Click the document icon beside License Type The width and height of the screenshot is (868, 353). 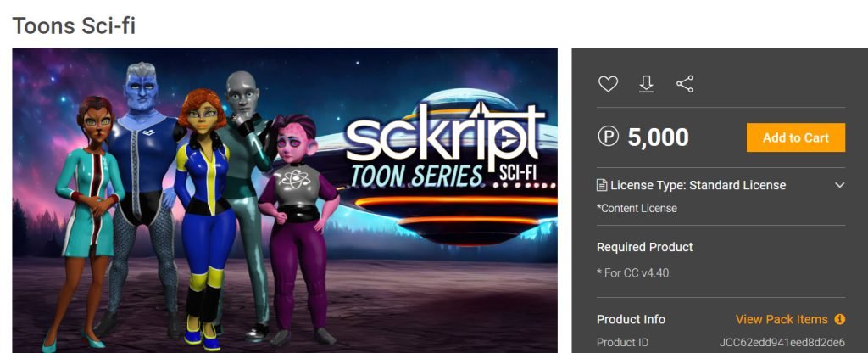tap(602, 185)
